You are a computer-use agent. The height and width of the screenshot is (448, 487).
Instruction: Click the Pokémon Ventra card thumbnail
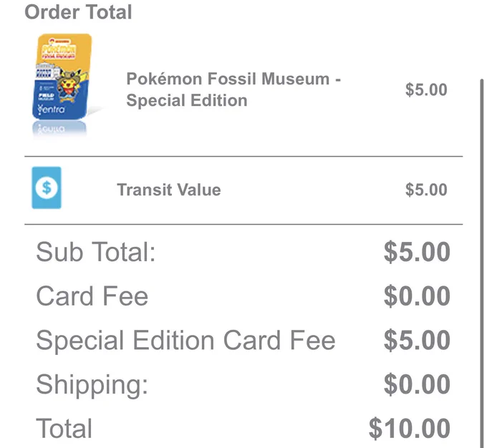62,77
